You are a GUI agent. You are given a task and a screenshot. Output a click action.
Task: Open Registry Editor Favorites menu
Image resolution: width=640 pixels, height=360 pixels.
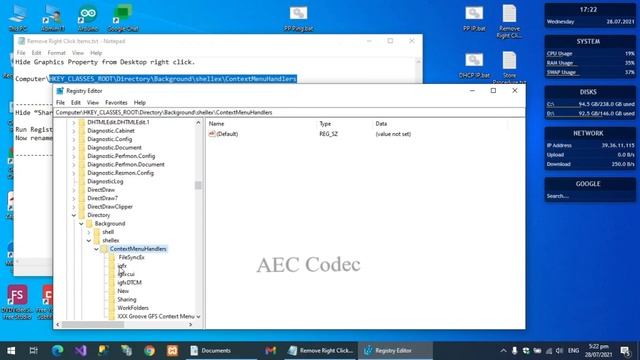point(116,102)
